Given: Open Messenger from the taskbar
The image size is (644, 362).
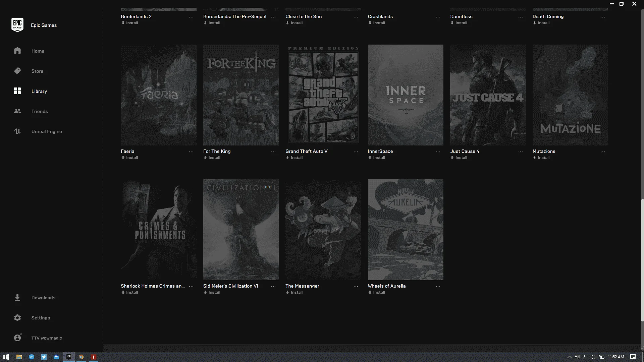Looking at the screenshot, I should pyautogui.click(x=32, y=357).
